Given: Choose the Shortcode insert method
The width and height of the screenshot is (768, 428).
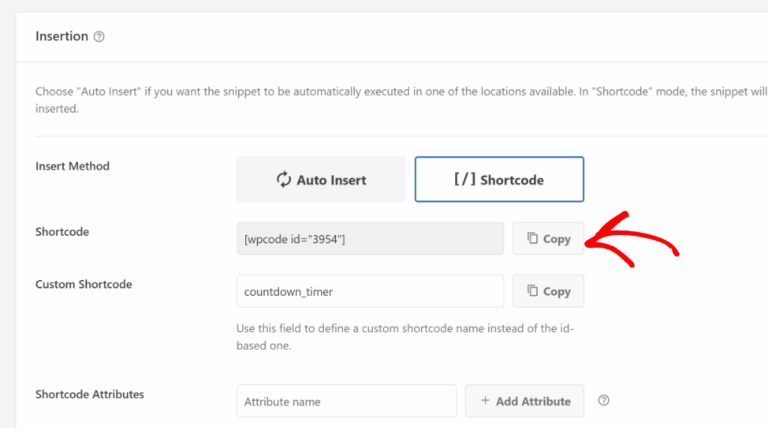Looking at the screenshot, I should (x=499, y=180).
